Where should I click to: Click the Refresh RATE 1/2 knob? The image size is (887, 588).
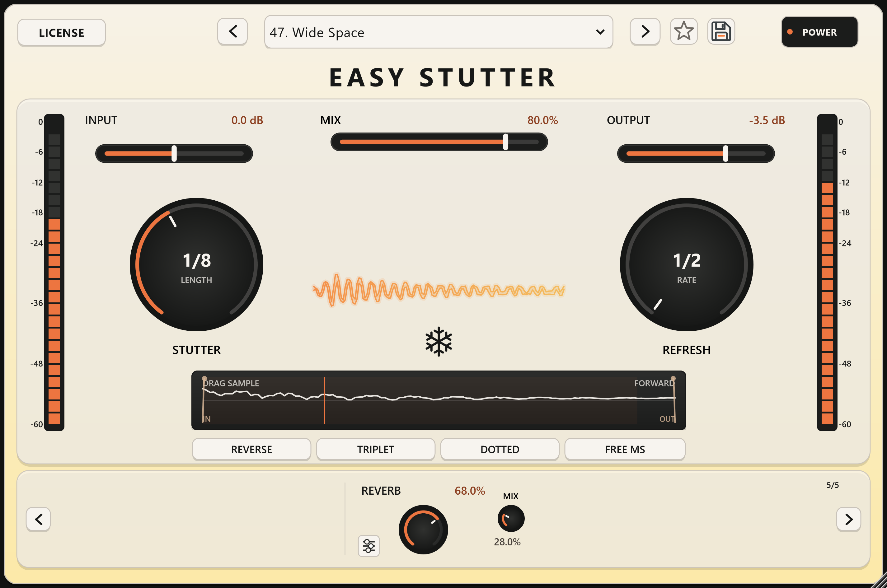(686, 265)
